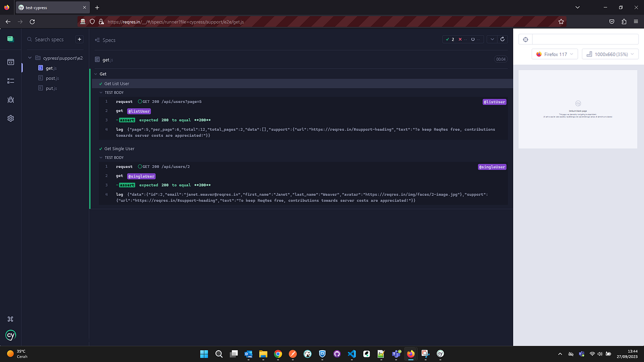The width and height of the screenshot is (644, 362).
Task: Rerun the spec with the refresh icon
Action: [x=503, y=40]
